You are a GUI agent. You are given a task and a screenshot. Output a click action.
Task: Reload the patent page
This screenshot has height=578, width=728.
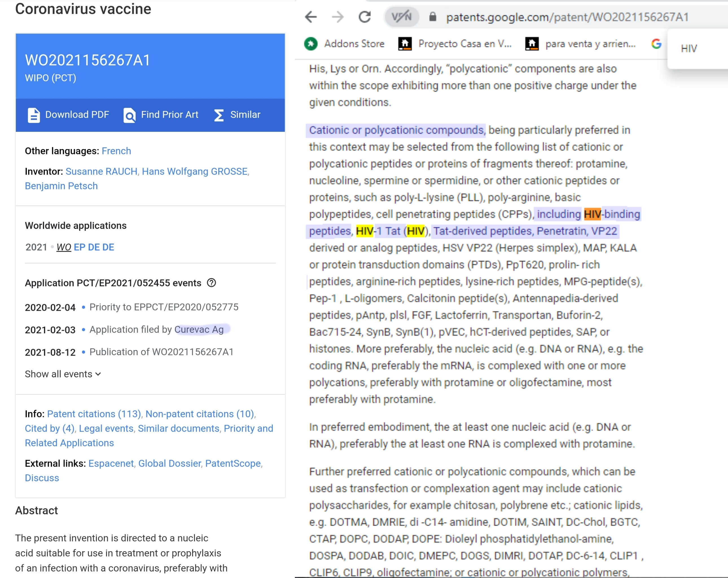(365, 17)
